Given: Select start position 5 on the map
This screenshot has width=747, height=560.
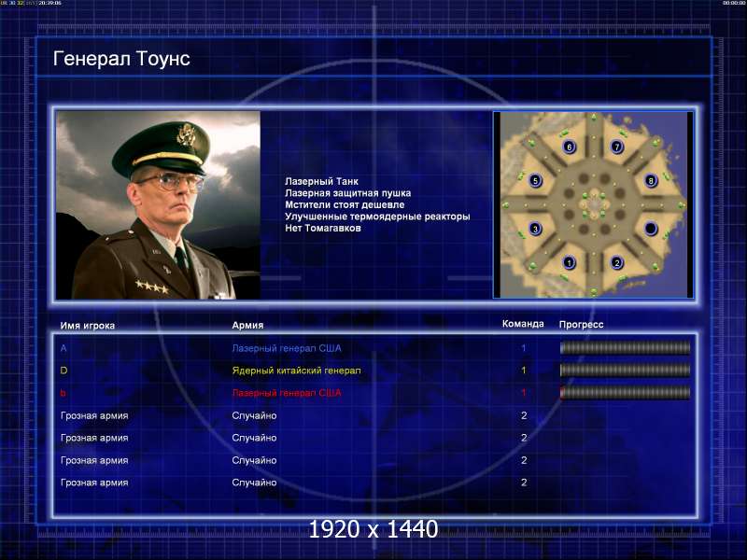Looking at the screenshot, I should tap(535, 180).
